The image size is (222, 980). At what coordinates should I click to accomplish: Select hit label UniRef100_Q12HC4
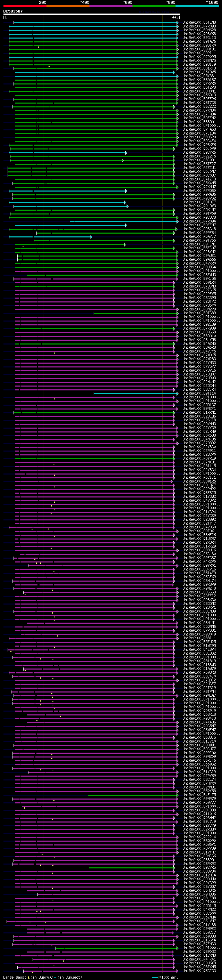click(x=199, y=875)
